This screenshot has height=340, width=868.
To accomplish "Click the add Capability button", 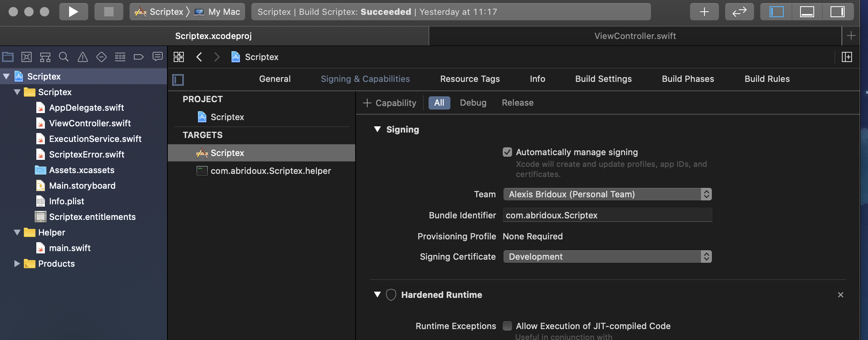I will pos(390,103).
